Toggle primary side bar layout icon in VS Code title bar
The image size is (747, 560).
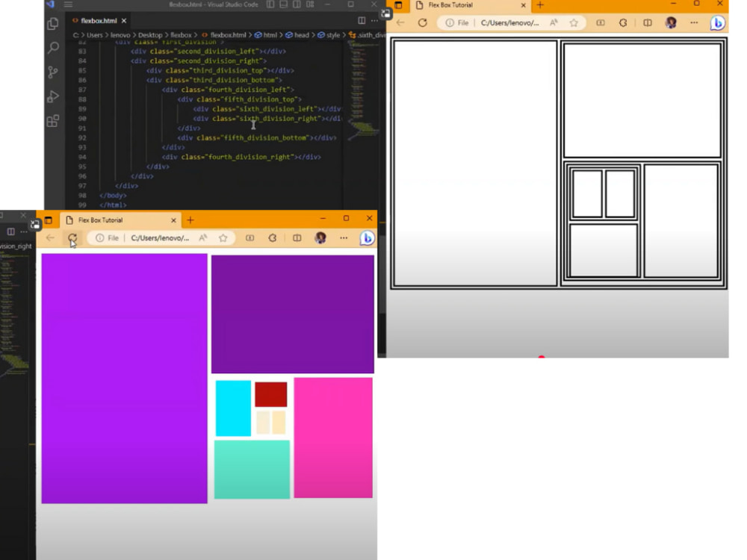(x=270, y=4)
